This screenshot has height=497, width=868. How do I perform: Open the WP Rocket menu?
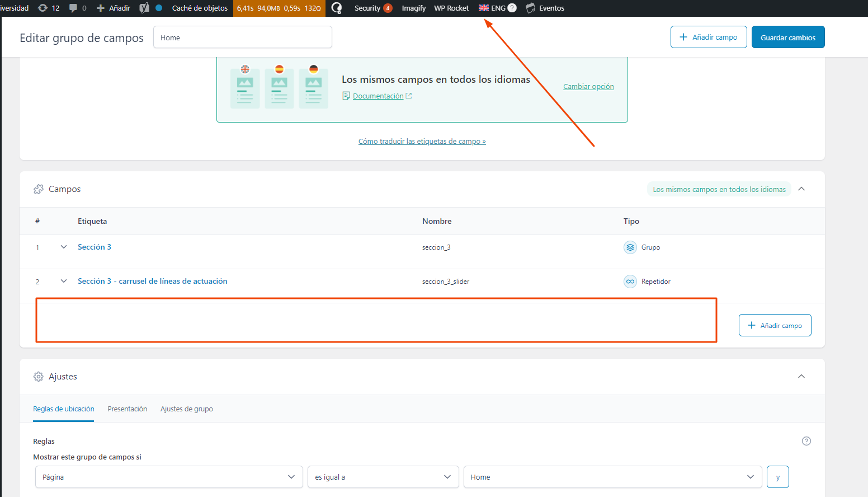point(451,8)
